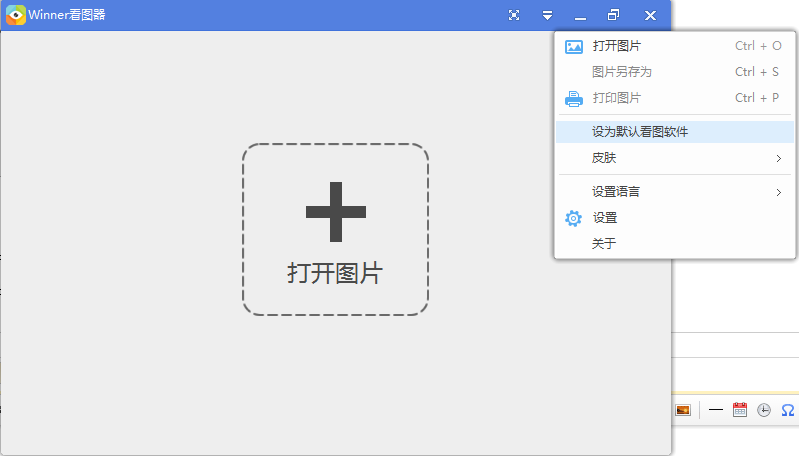Click the insert image icon in editor toolbar
Viewport: 799px width, 456px height.
tap(683, 410)
